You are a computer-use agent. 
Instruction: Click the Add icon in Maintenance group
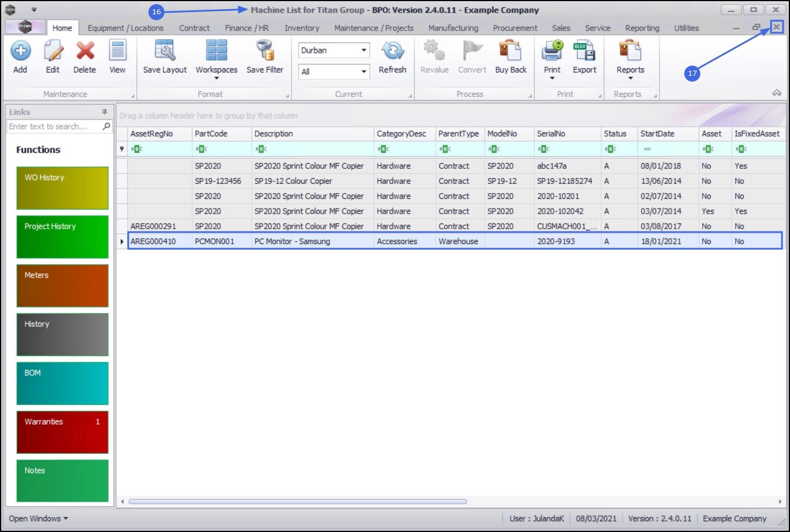click(x=21, y=51)
